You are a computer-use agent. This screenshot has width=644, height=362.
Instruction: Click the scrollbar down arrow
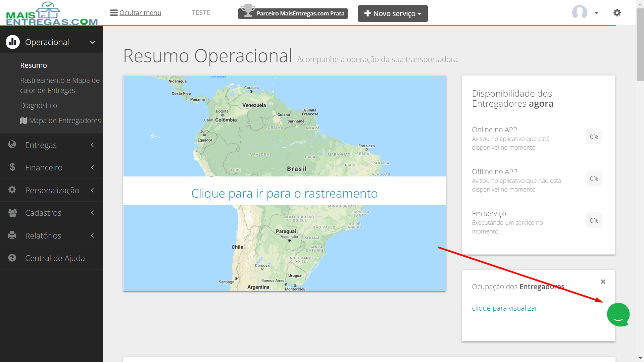point(640,358)
